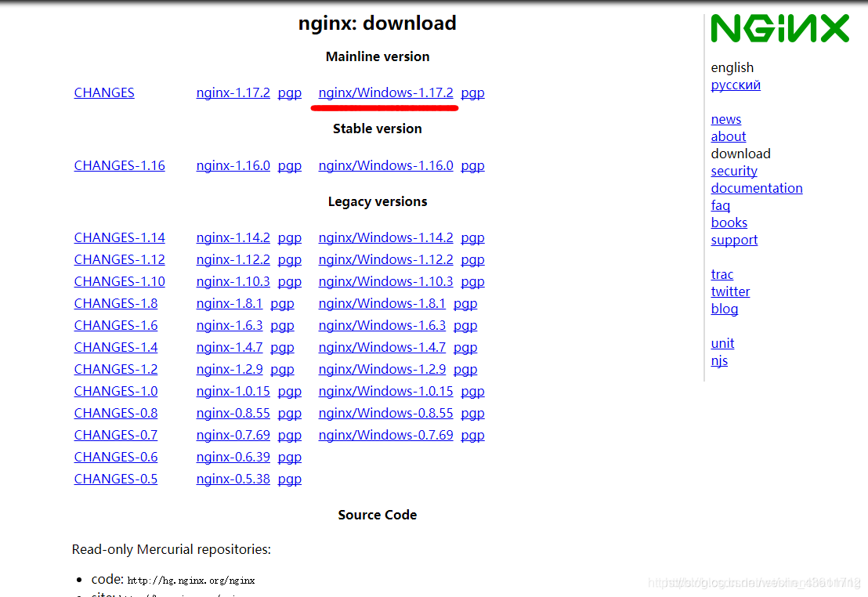
Task: Download nginx-1.4.7 source
Action: click(230, 347)
